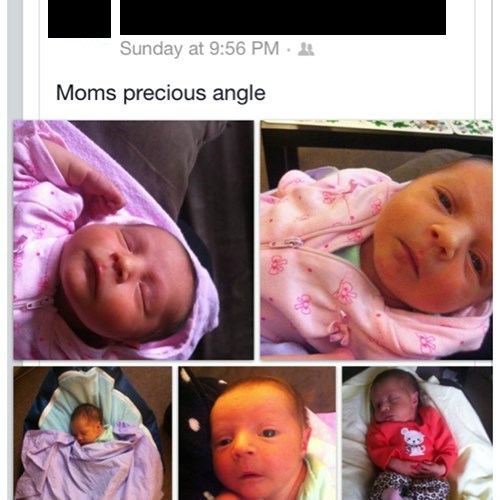Open the first large photo in the album grid
Screen dimensions: 500x500
pyautogui.click(x=133, y=240)
